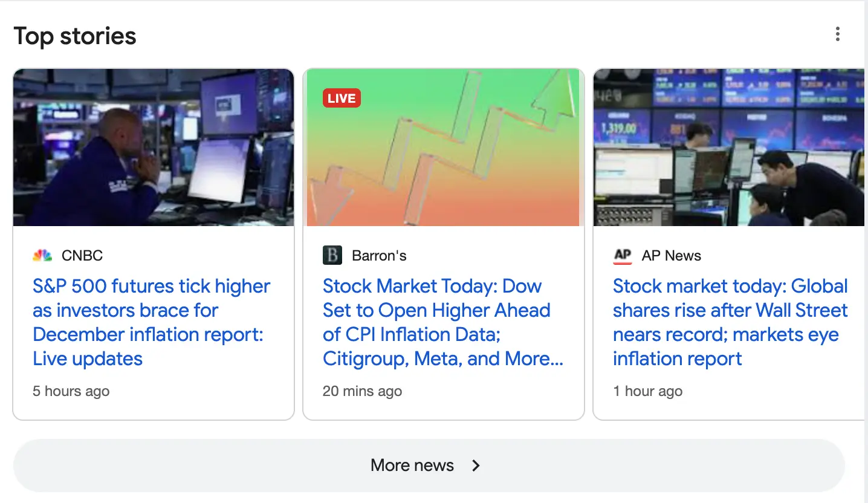Click the Top stories heading
868x503 pixels.
pos(75,36)
